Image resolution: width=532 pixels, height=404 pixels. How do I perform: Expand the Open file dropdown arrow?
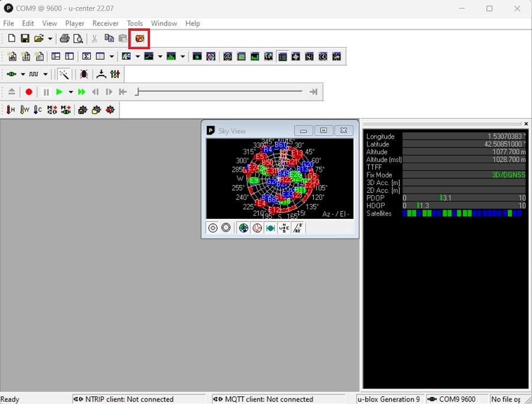coord(50,39)
